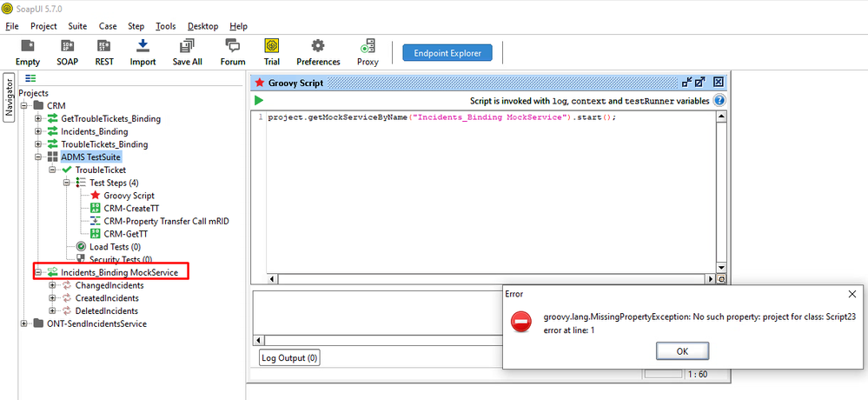Viewport: 868px width, 400px height.
Task: Click the Log Output (0) tab
Action: coord(289,357)
